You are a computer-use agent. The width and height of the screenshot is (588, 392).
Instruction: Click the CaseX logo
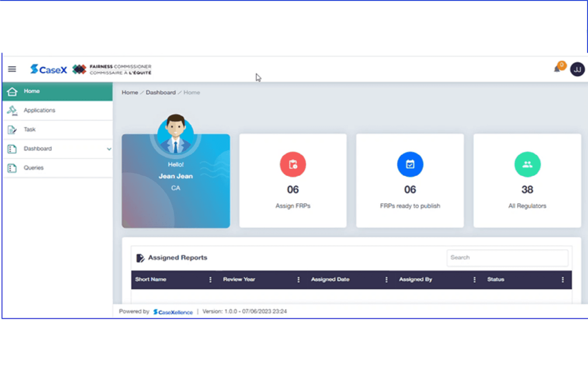[x=49, y=70]
